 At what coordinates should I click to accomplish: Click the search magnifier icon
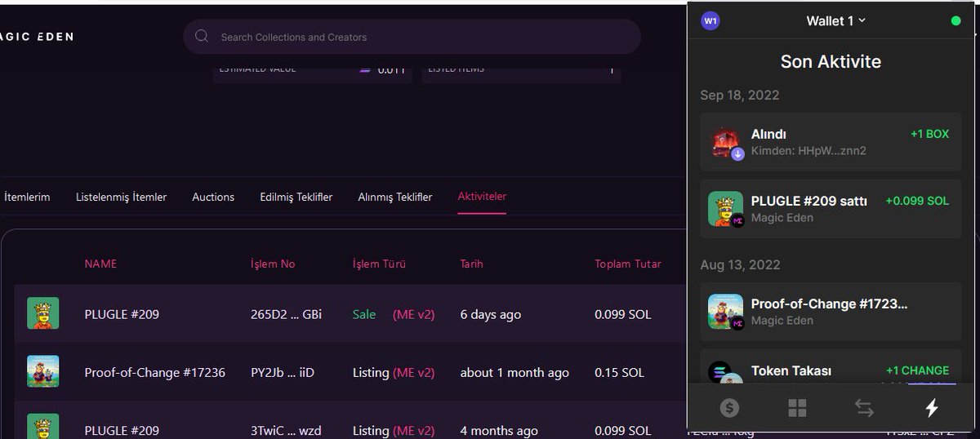[202, 37]
